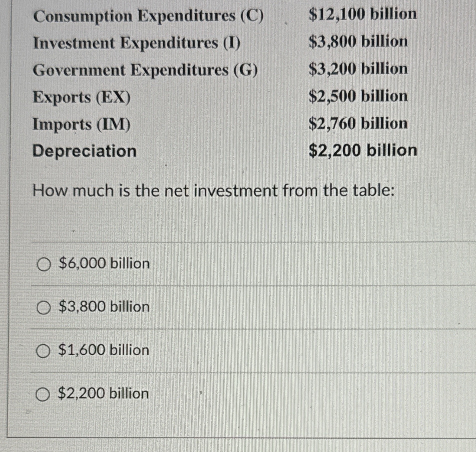Select the $3,800 billion radio button
476x452 pixels.
click(x=43, y=307)
